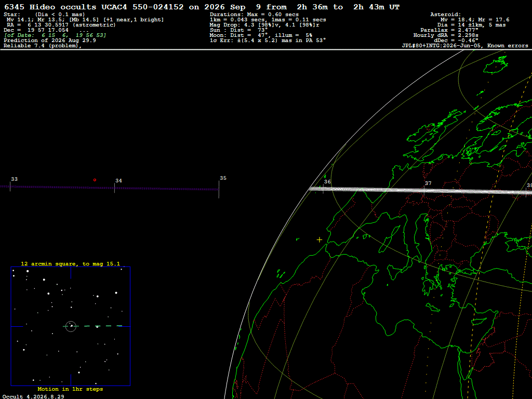Click the 'Known errors' text at right

508,46
